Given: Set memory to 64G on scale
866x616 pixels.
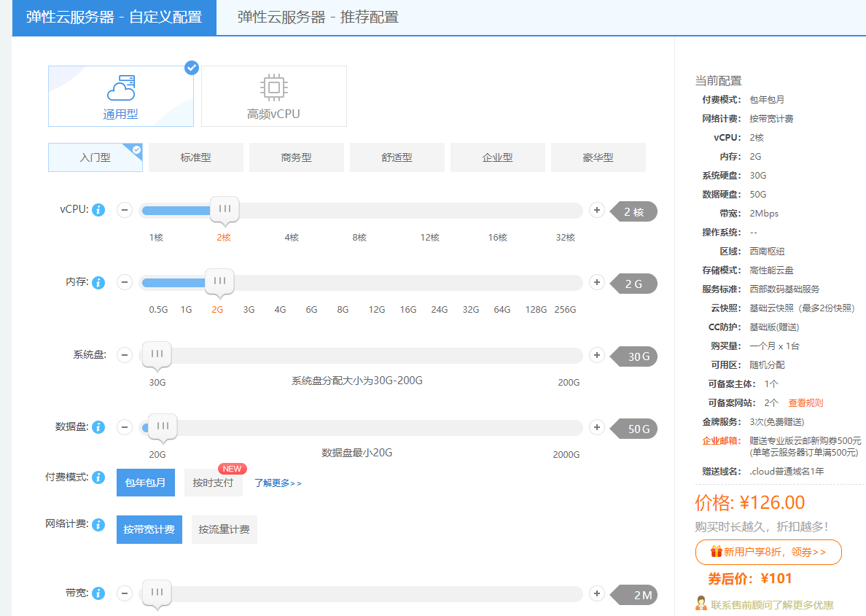Looking at the screenshot, I should 502,310.
